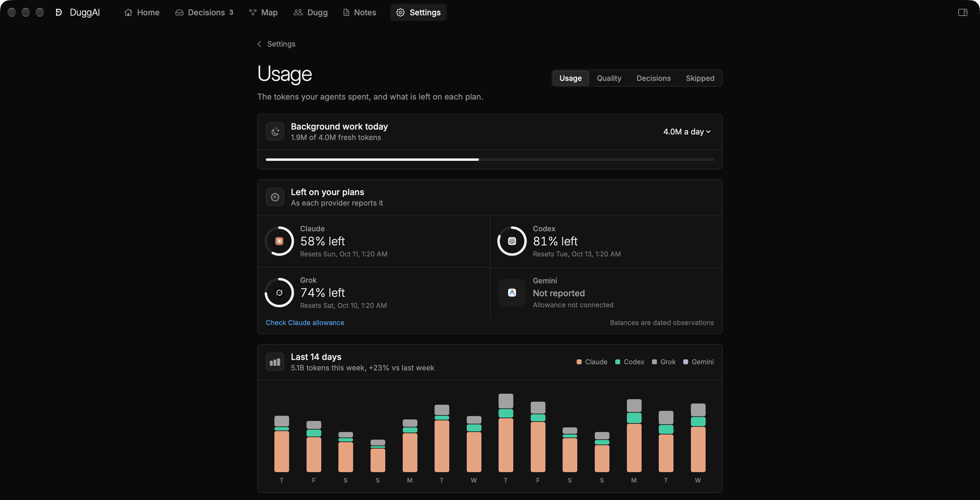Open the 4.0M a day dropdown
This screenshot has width=980, height=500.
tap(687, 132)
